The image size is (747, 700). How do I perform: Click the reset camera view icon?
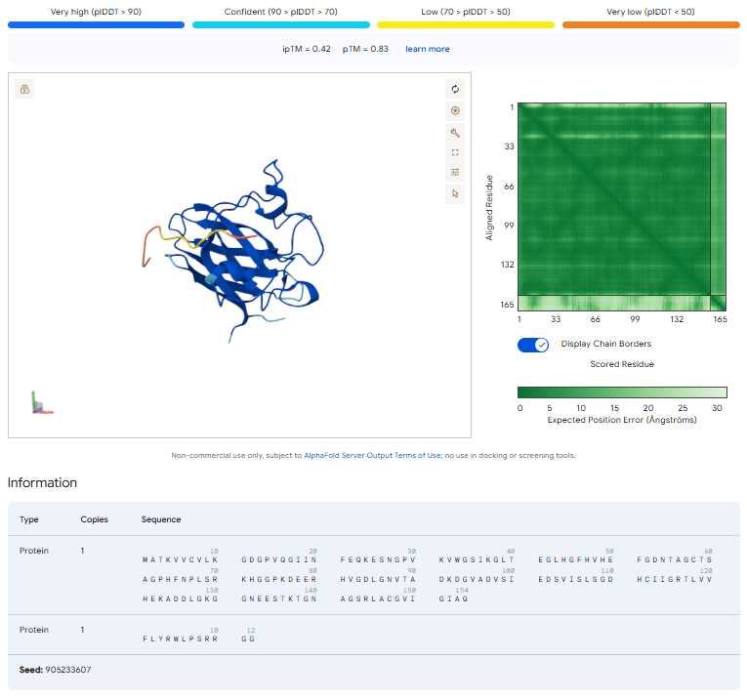coord(455,89)
